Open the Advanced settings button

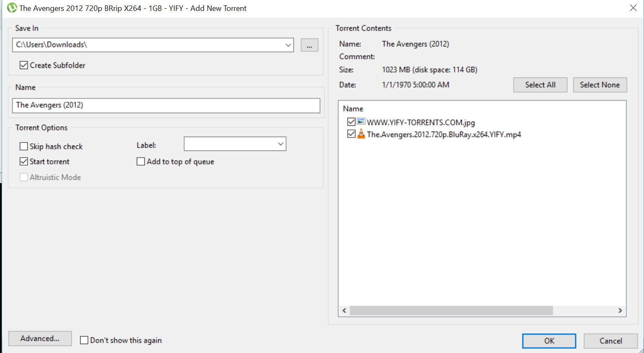40,338
